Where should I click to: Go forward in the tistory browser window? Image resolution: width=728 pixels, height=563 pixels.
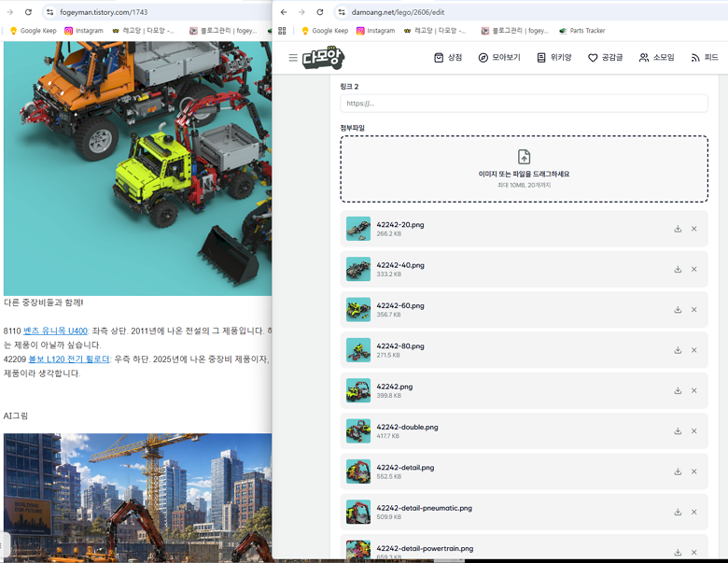click(10, 12)
